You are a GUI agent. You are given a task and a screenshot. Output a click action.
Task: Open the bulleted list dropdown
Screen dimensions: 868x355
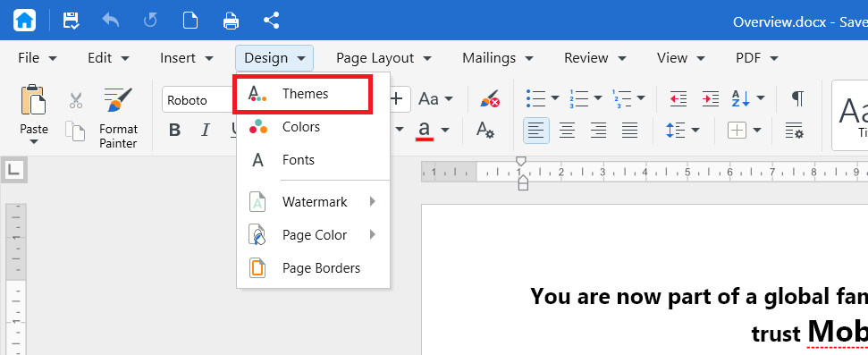pyautogui.click(x=554, y=99)
